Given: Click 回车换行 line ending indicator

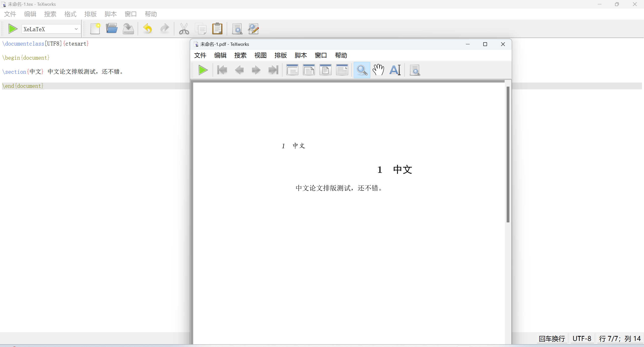Looking at the screenshot, I should pos(552,338).
